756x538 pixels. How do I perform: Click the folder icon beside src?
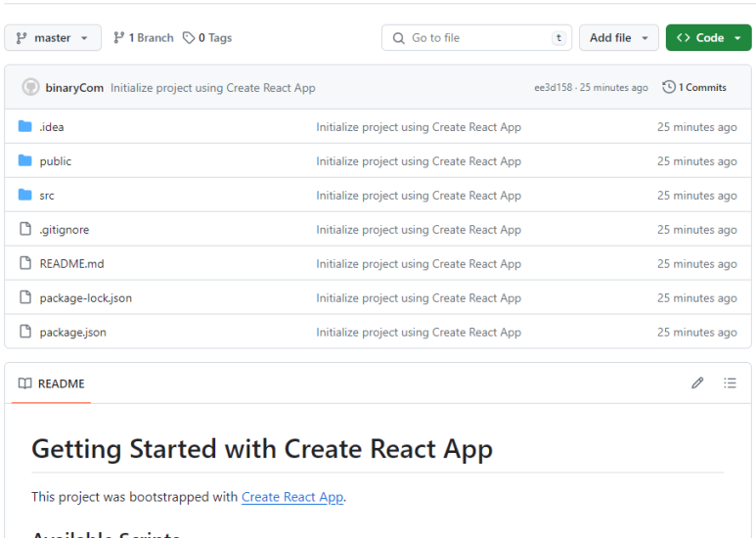click(25, 195)
